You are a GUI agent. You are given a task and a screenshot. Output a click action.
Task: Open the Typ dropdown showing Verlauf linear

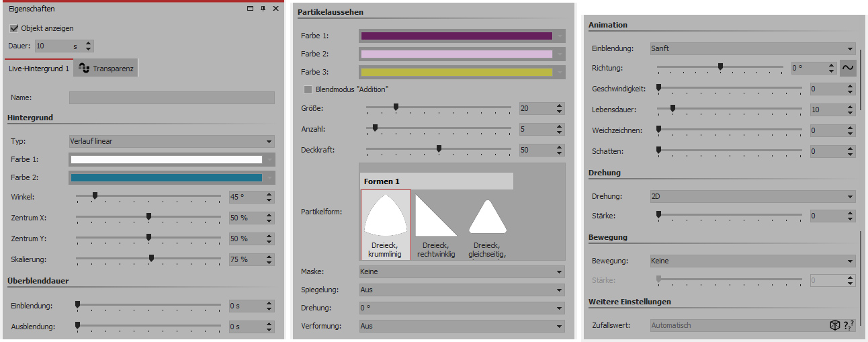pyautogui.click(x=171, y=142)
